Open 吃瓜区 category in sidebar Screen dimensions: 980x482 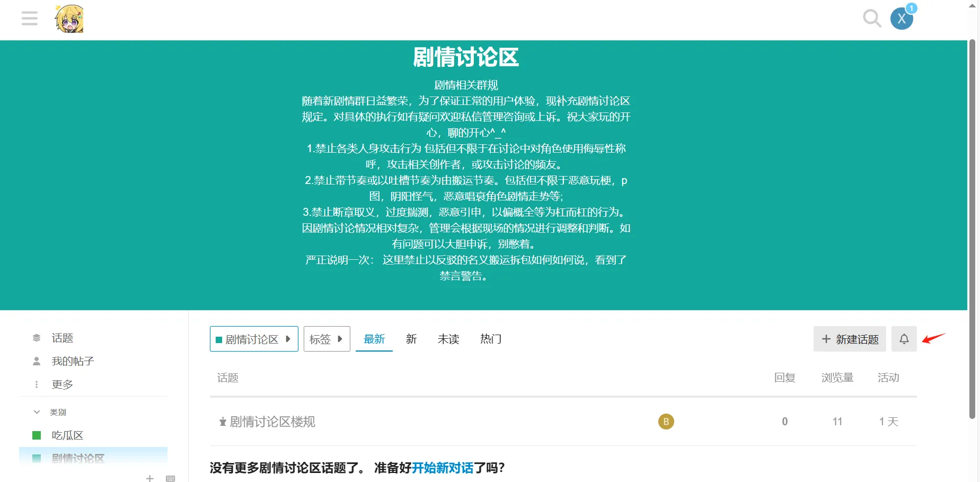click(x=67, y=435)
